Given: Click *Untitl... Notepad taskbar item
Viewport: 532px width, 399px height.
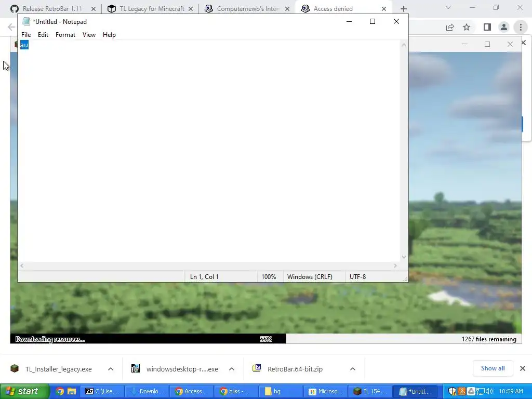Looking at the screenshot, I should tap(415, 391).
